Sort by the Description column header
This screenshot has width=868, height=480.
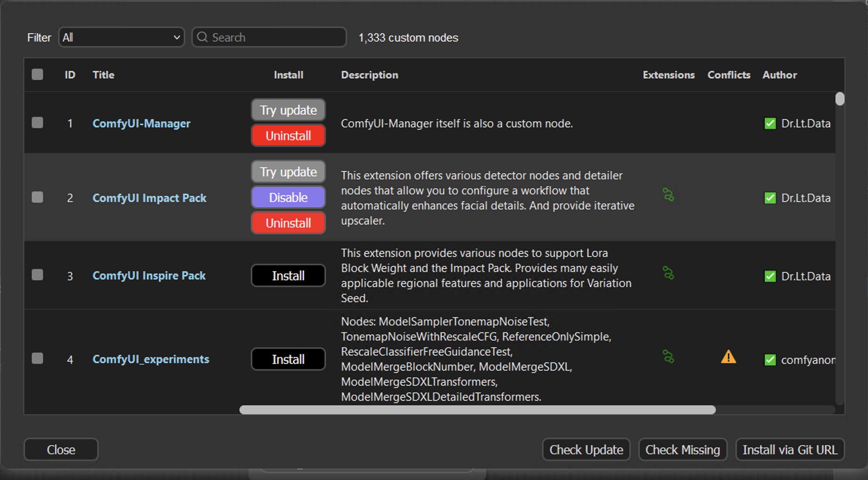coord(369,75)
